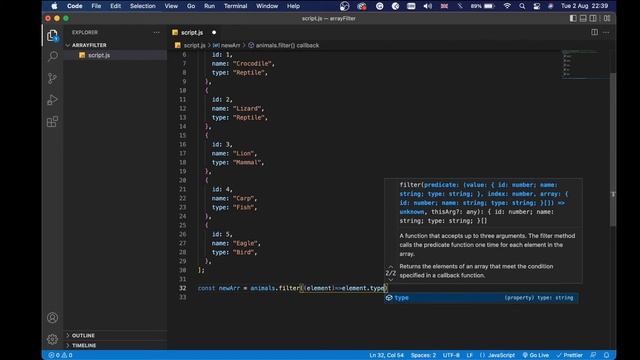Open the View menu
The height and width of the screenshot is (360, 640).
(171, 6)
